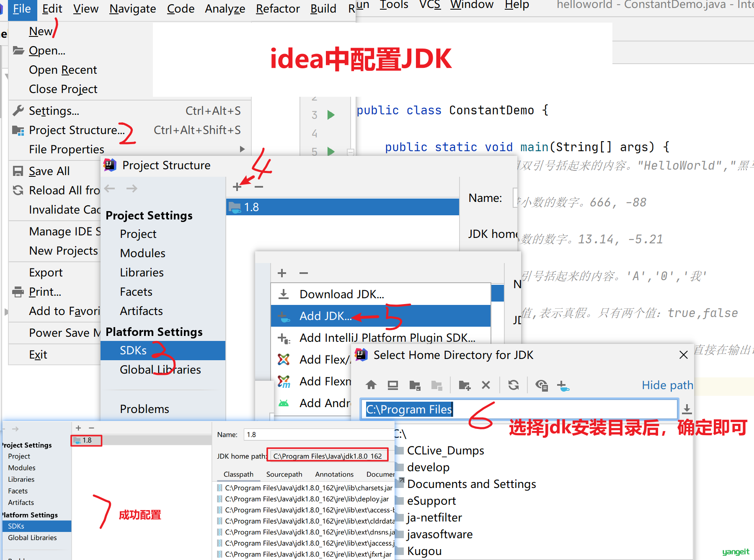The width and height of the screenshot is (754, 560).
Task: Open the Tools menu
Action: click(394, 5)
